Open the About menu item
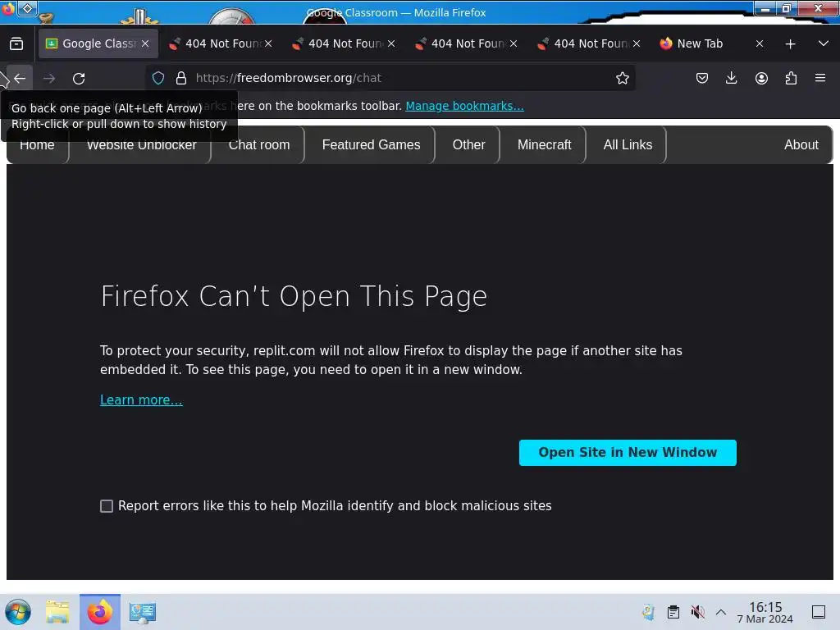This screenshot has height=630, width=840. [x=801, y=144]
